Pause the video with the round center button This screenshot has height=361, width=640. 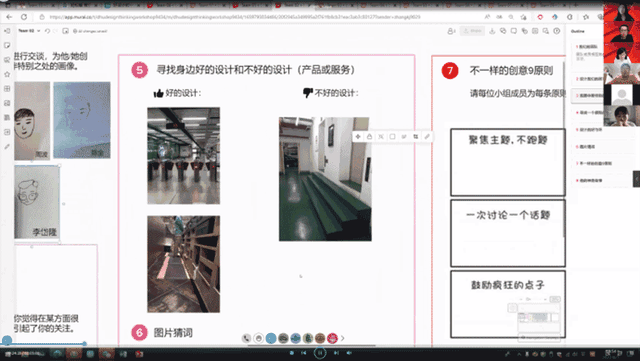pos(320,352)
